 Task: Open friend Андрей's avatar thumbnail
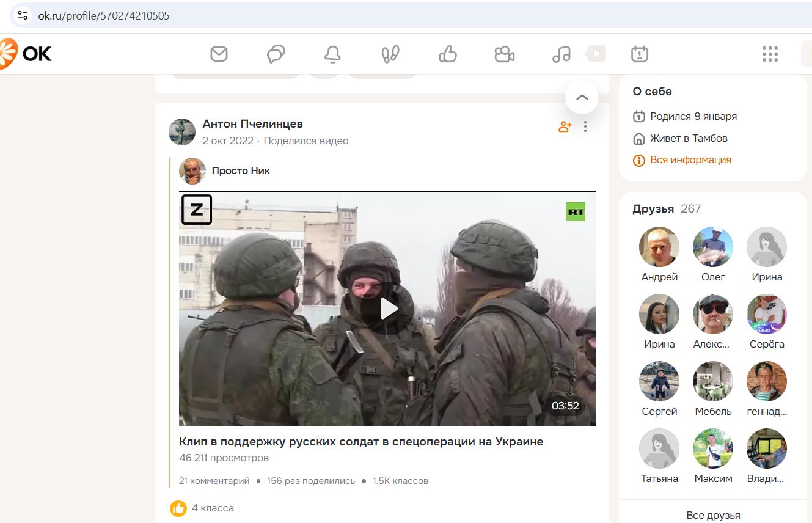[x=659, y=247]
